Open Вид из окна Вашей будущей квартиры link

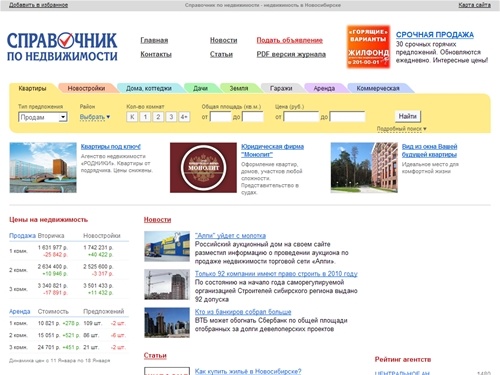429,150
